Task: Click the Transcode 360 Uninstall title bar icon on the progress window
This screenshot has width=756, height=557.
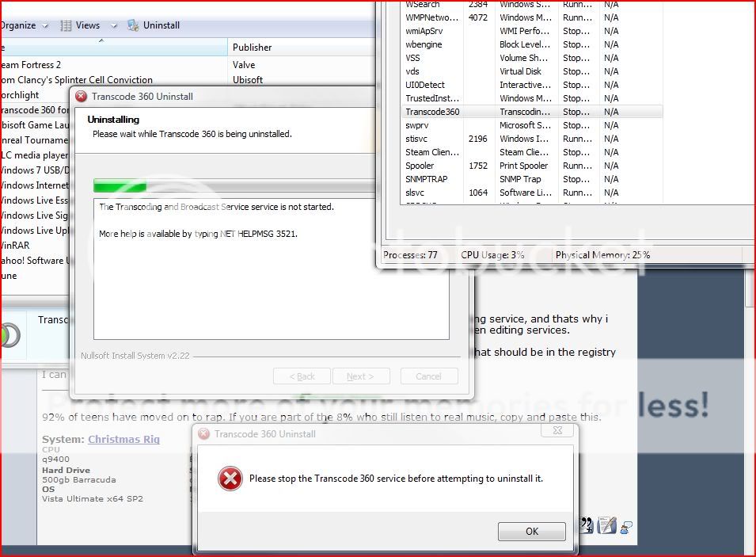Action: pos(81,96)
